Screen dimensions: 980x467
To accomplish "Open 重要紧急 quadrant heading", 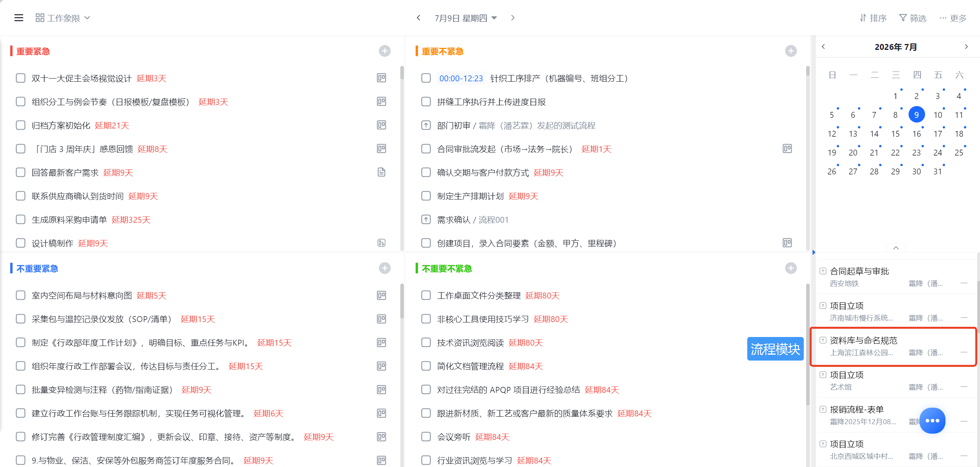I will coord(33,51).
